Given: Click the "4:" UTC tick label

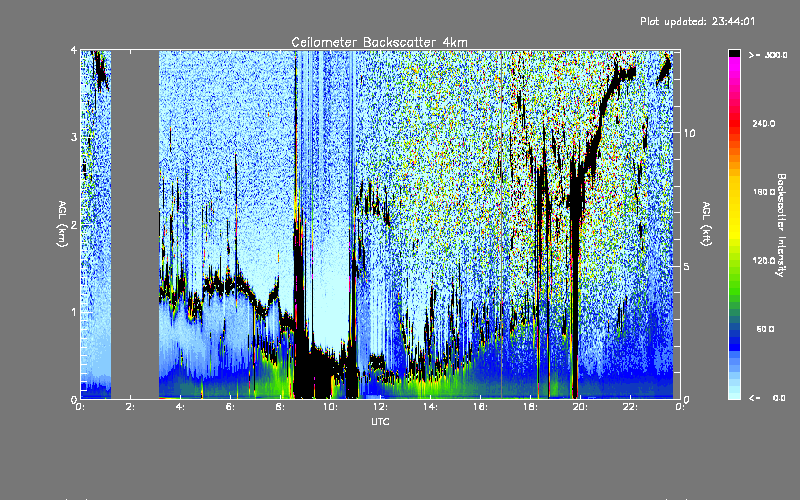Looking at the screenshot, I should tap(180, 407).
